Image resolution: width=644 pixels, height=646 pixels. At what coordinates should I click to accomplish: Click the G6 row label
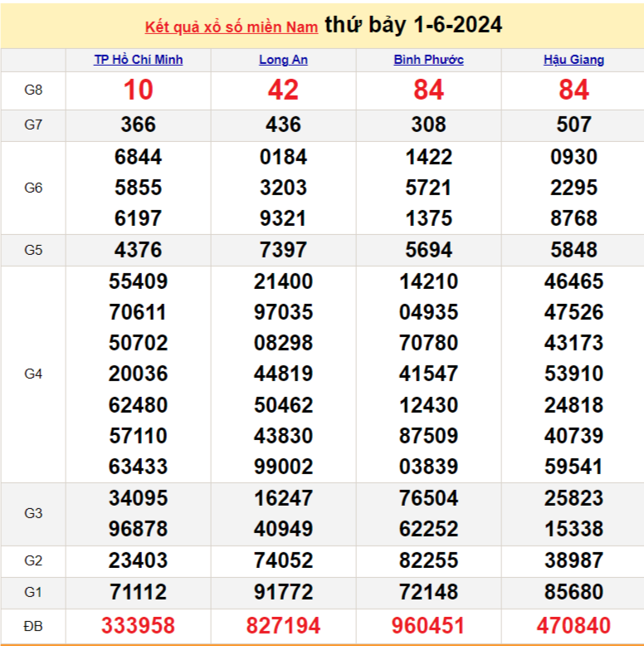(x=33, y=188)
